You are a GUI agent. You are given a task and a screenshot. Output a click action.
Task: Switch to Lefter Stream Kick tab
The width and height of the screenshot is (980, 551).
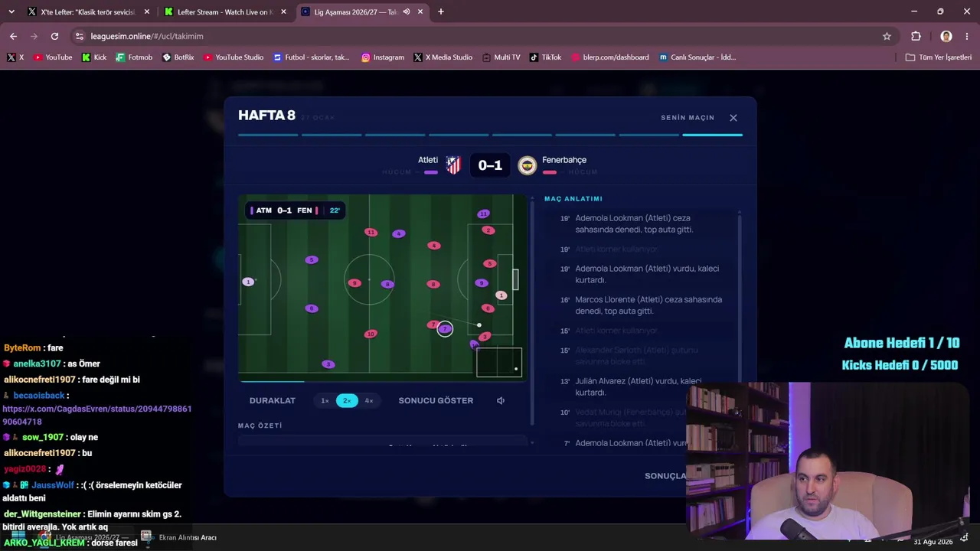tap(224, 12)
